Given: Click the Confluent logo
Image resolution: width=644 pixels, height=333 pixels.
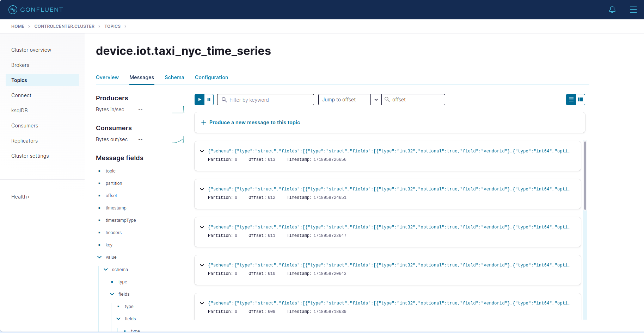Looking at the screenshot, I should pos(36,10).
